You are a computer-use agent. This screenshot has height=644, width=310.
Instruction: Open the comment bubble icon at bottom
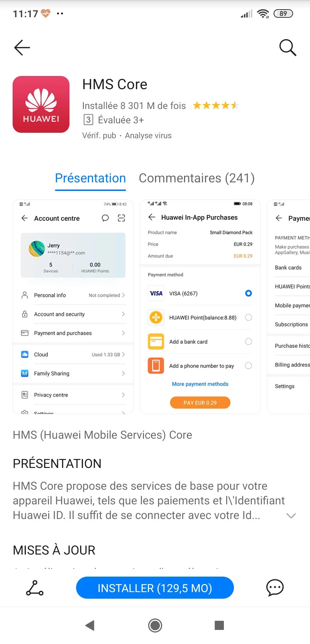[x=275, y=588]
